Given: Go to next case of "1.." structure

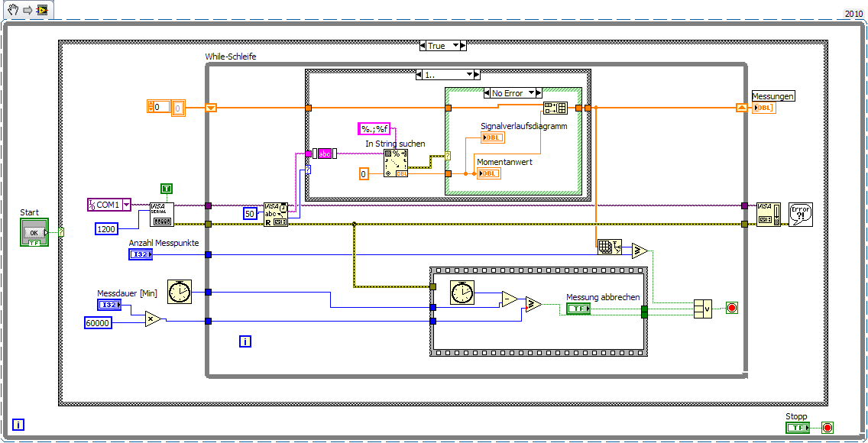Looking at the screenshot, I should pyautogui.click(x=477, y=74).
